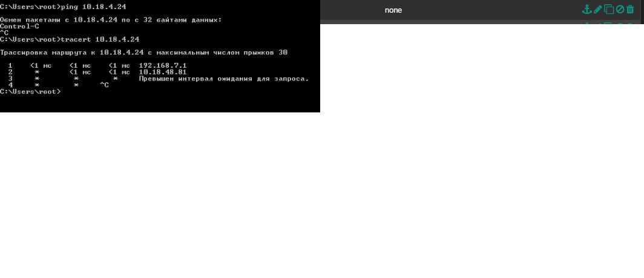Click the anchor icon in the none row

coord(587,10)
